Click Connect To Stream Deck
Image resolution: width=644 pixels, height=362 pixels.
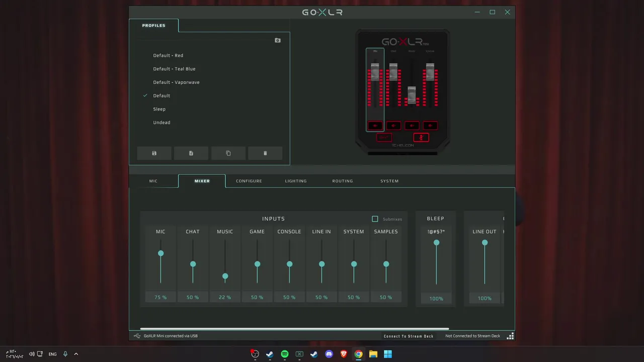point(409,336)
